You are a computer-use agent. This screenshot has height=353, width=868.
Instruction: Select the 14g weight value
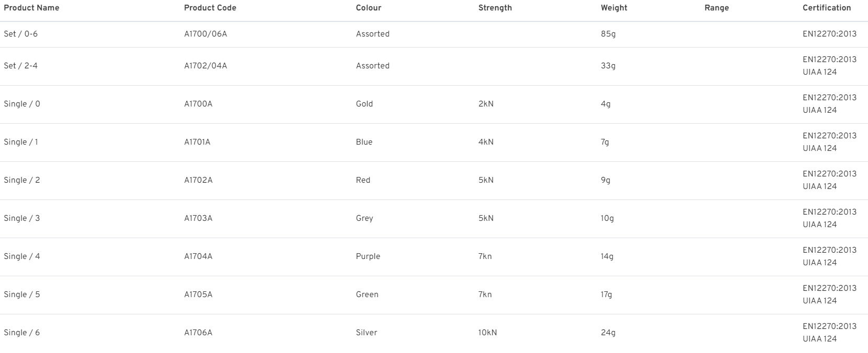[607, 256]
